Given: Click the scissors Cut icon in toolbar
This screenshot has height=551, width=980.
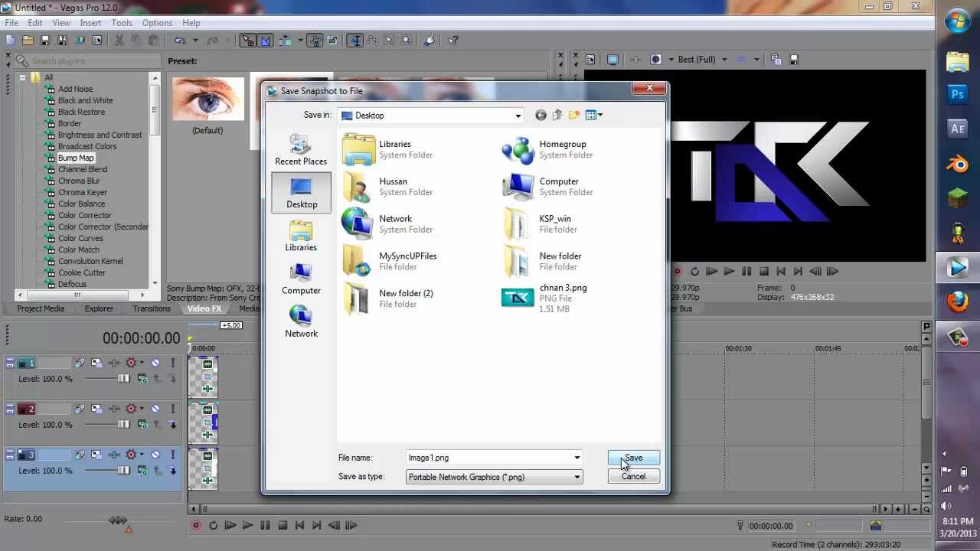Looking at the screenshot, I should pos(119,40).
